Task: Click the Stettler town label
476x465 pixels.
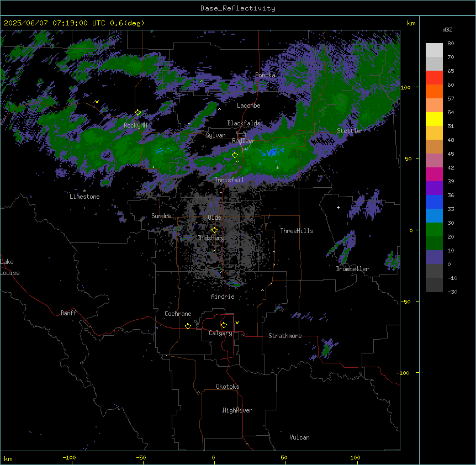Action: [x=350, y=131]
